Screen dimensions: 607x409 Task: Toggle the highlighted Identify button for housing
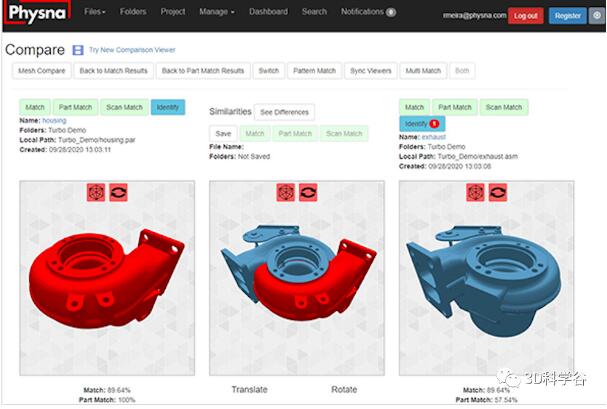(x=167, y=107)
